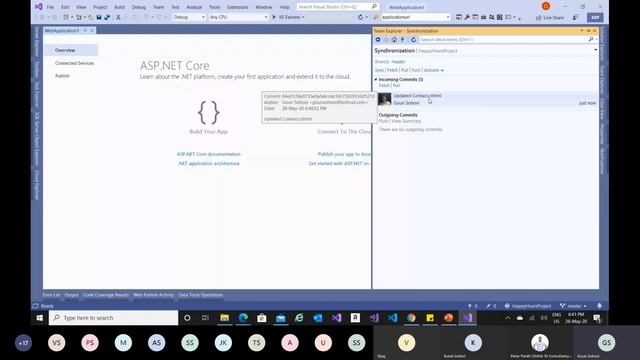The image size is (640, 360).
Task: Open Synchronization page header dropdown arrow
Action: pos(596,50)
